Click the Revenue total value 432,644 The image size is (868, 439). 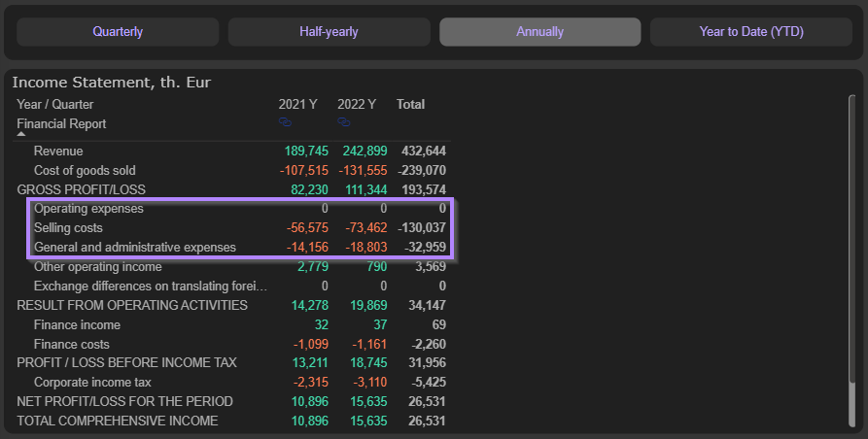pos(424,152)
